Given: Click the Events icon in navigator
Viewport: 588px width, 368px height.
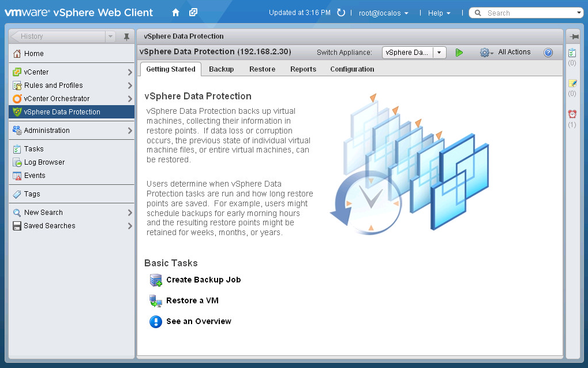Looking at the screenshot, I should (x=17, y=176).
